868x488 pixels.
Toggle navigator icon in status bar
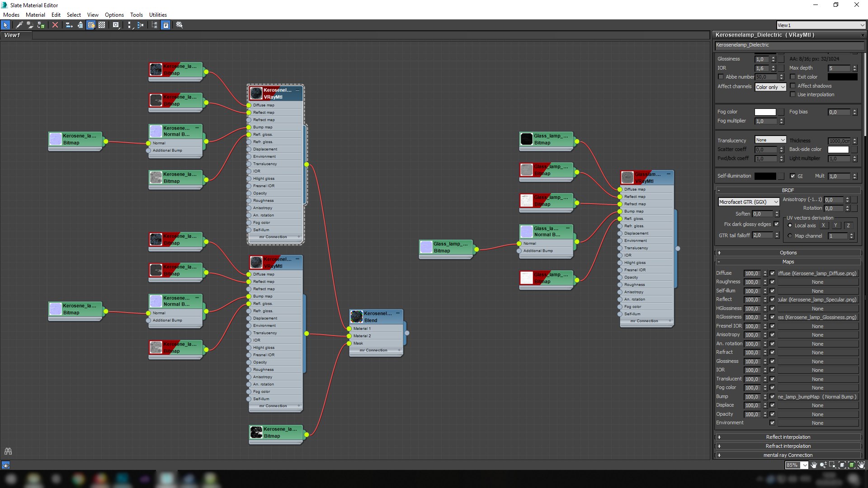pyautogui.click(x=5, y=465)
